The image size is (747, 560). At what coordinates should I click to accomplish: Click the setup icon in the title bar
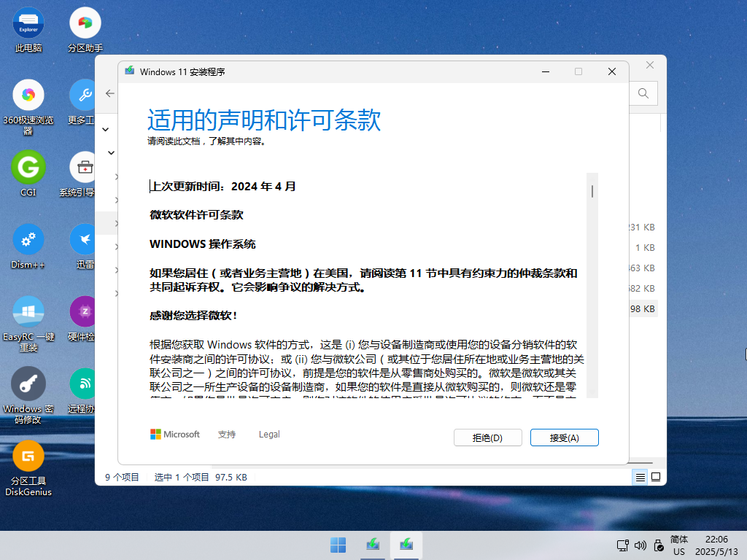(130, 71)
